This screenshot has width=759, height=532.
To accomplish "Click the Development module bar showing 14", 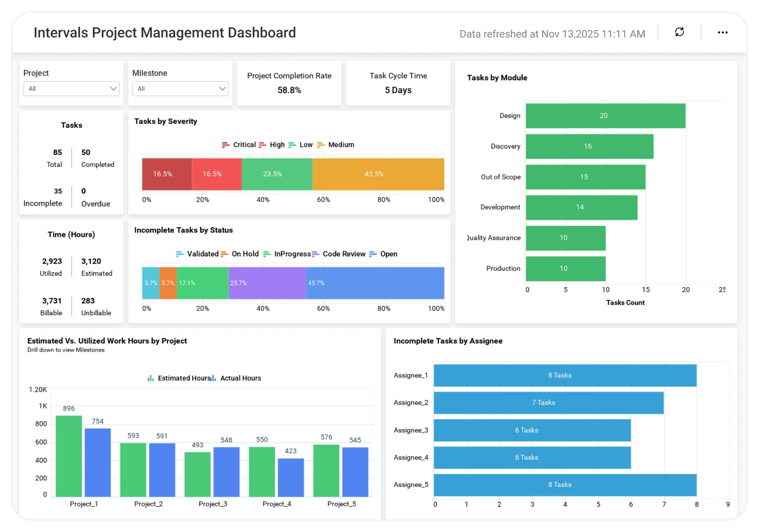I will click(581, 207).
